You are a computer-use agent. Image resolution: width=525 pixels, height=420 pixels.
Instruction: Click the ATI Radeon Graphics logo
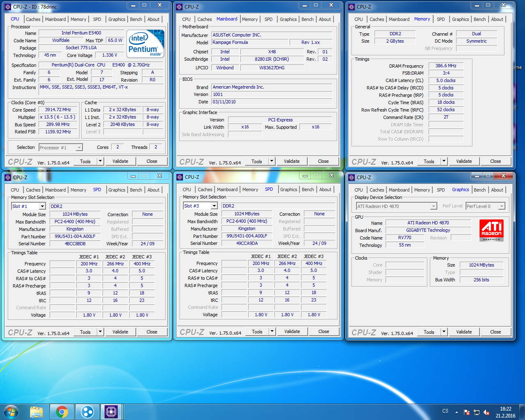pyautogui.click(x=491, y=231)
